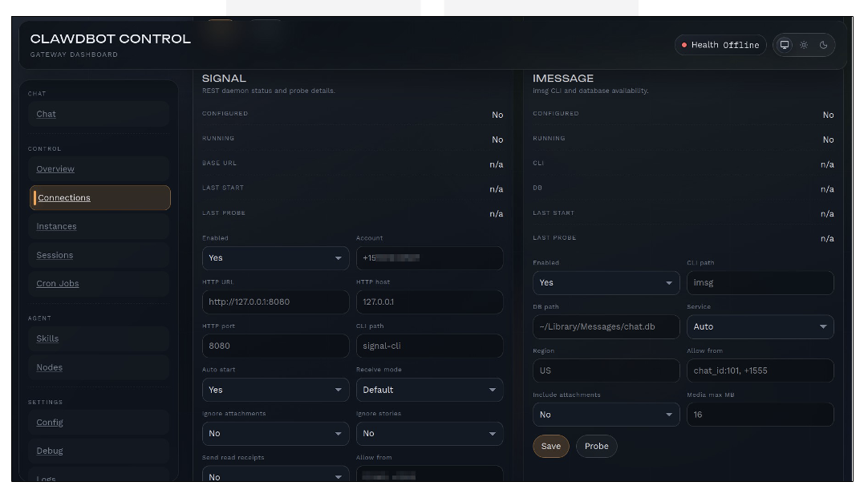Screen dimensions: 868x494
Task: Open the iMessage Include attachments dropdown
Action: (606, 415)
